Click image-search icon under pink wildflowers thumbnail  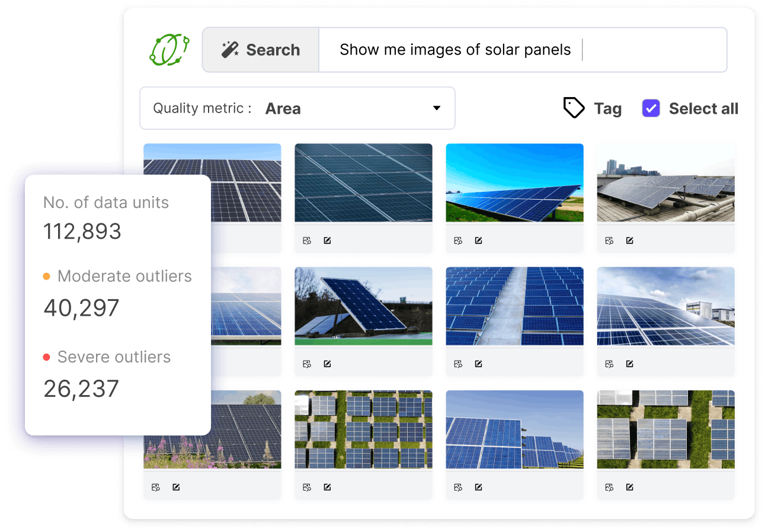[156, 488]
